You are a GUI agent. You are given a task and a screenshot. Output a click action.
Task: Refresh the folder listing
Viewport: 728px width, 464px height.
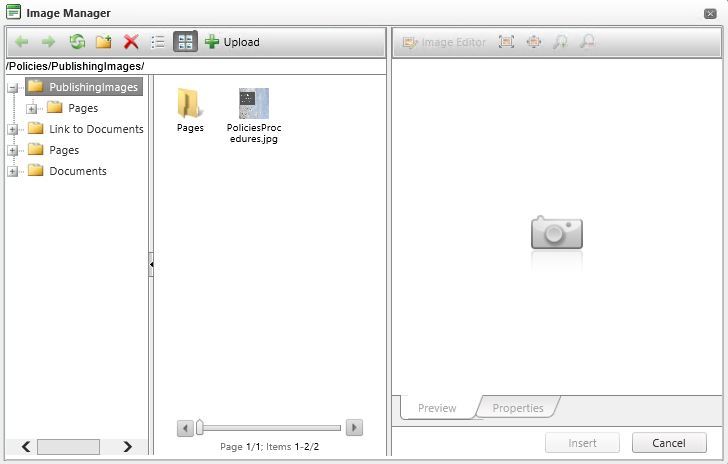click(x=77, y=42)
